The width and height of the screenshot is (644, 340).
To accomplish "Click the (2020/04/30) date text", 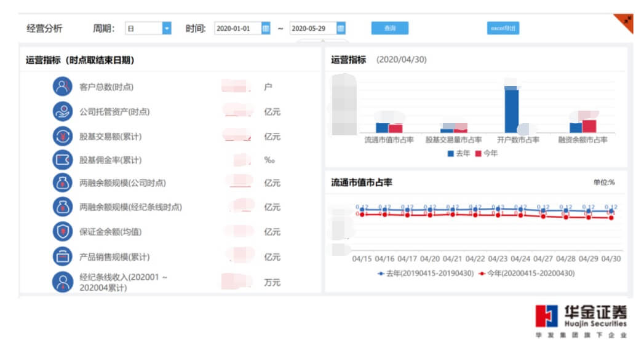I will 401,60.
